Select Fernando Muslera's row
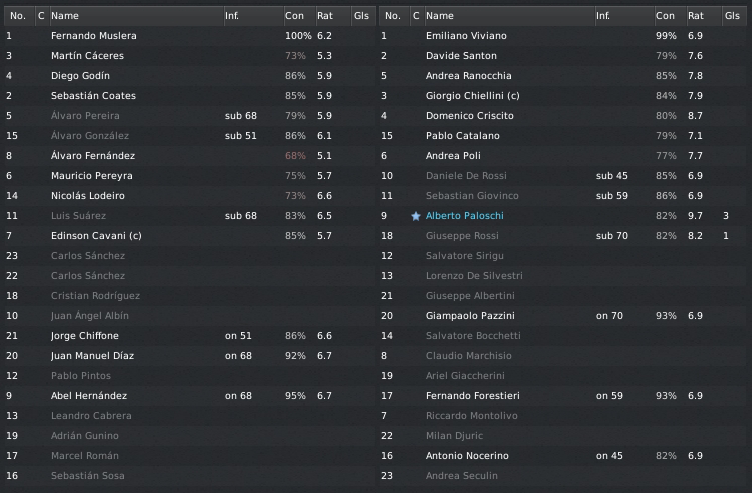The image size is (752, 493). tap(94, 36)
